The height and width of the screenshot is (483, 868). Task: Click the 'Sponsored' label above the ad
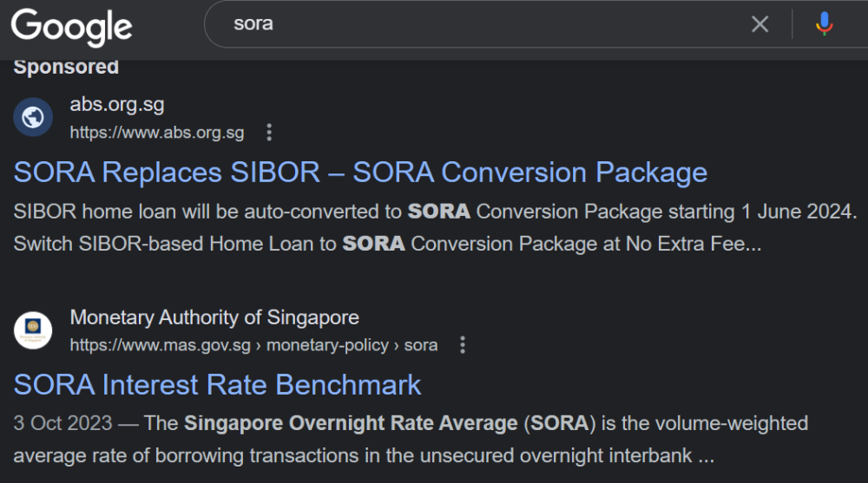pyautogui.click(x=66, y=67)
